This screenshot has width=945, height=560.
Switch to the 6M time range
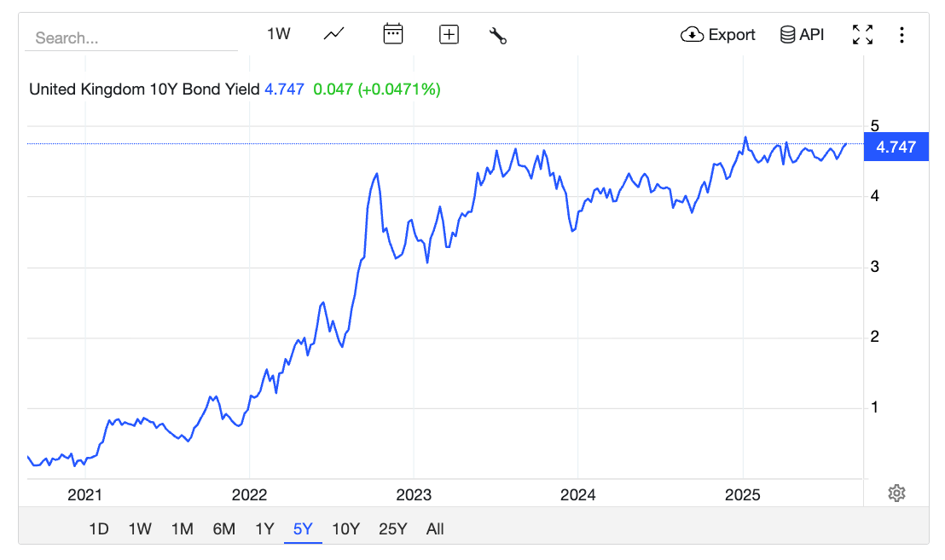tap(223, 528)
